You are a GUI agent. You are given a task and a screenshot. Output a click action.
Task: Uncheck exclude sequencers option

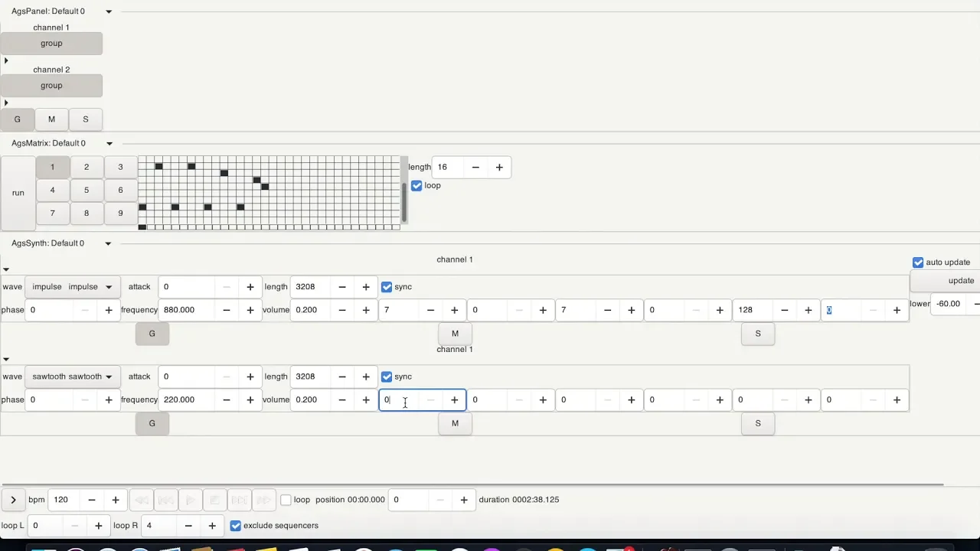pos(236,526)
